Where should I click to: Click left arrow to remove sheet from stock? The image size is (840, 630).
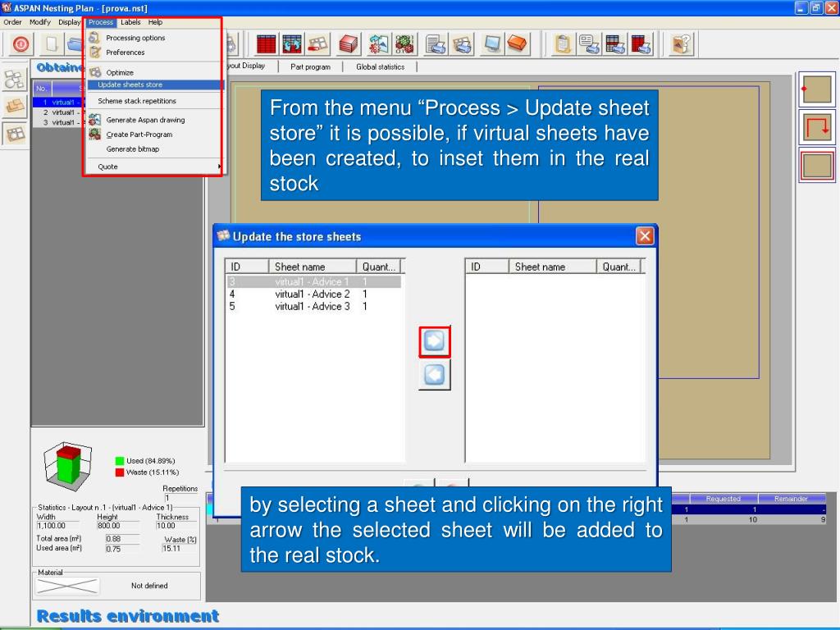435,374
